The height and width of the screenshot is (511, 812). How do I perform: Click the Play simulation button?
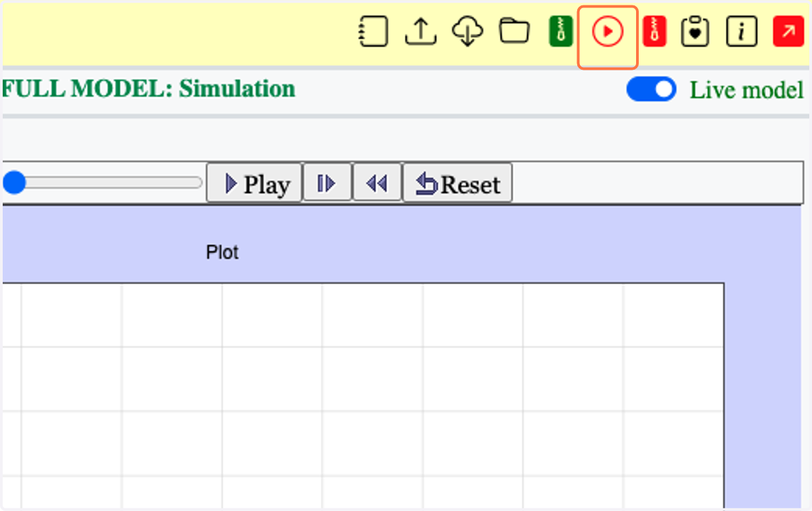(254, 183)
